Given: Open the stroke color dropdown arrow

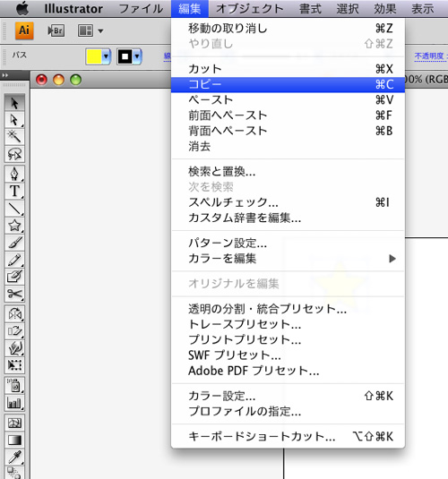Looking at the screenshot, I should tap(137, 56).
